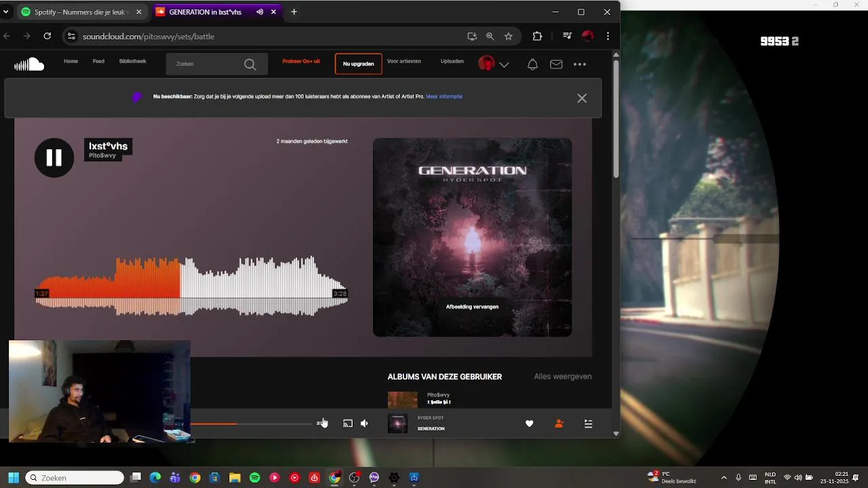Open the Windows Start menu
The image size is (868, 488).
coord(14,478)
